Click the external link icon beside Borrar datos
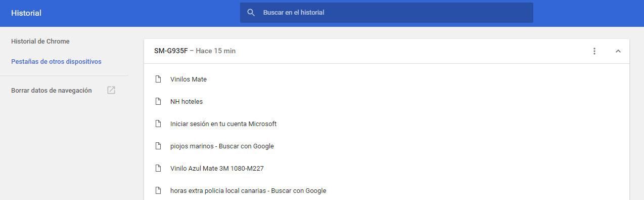This screenshot has height=200, width=644. (111, 90)
